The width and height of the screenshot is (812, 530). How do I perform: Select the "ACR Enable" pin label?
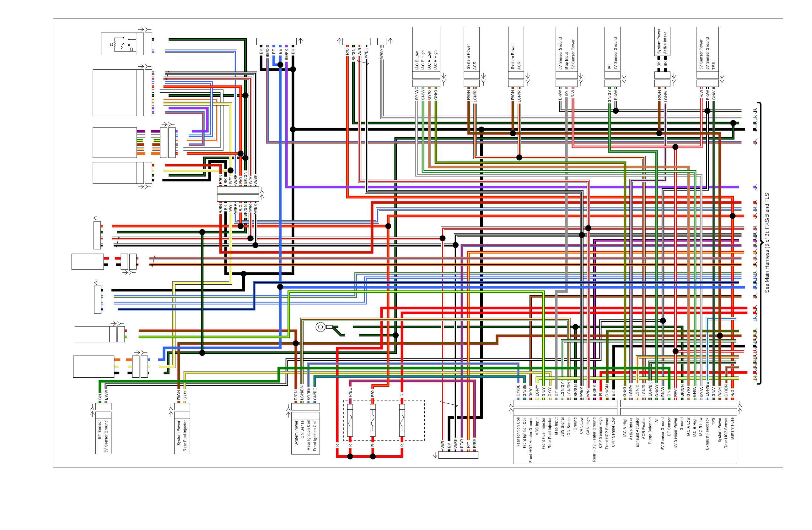tap(644, 429)
